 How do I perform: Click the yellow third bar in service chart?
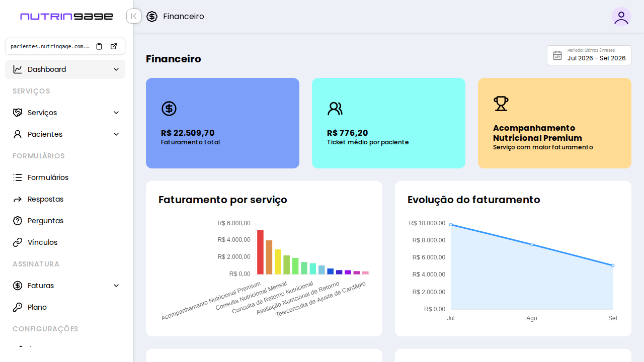[x=278, y=262]
